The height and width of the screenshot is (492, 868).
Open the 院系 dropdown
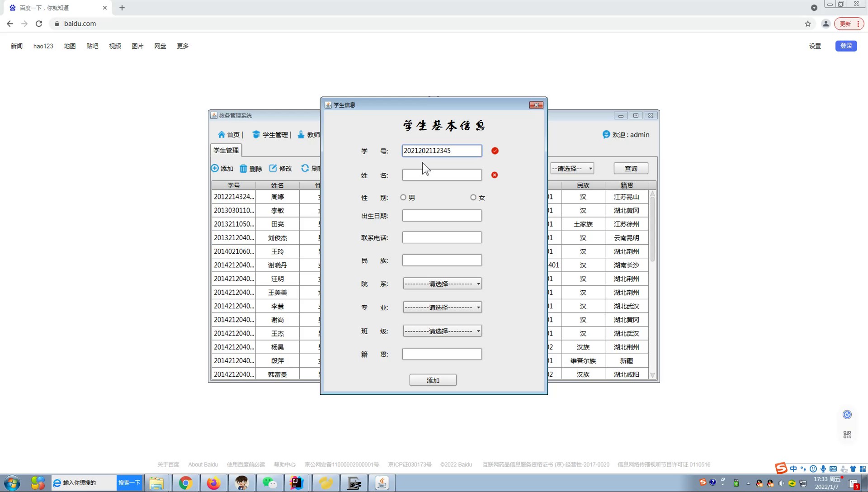point(442,284)
